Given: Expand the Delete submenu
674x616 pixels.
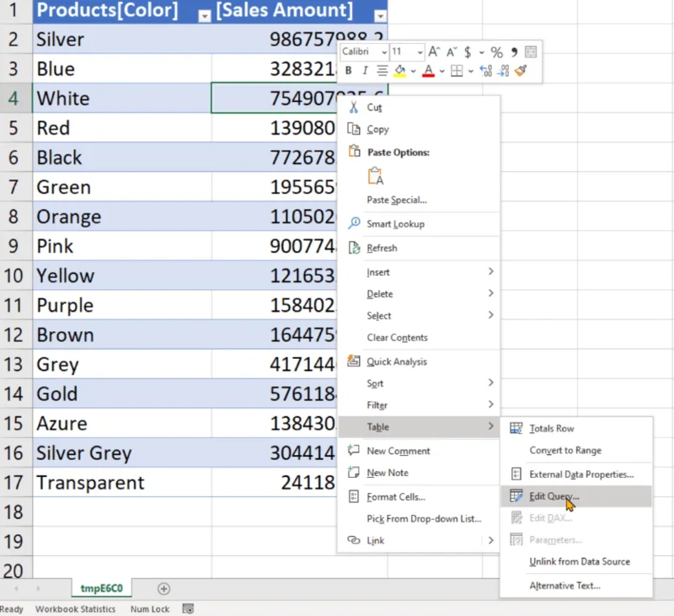Looking at the screenshot, I should (x=419, y=294).
